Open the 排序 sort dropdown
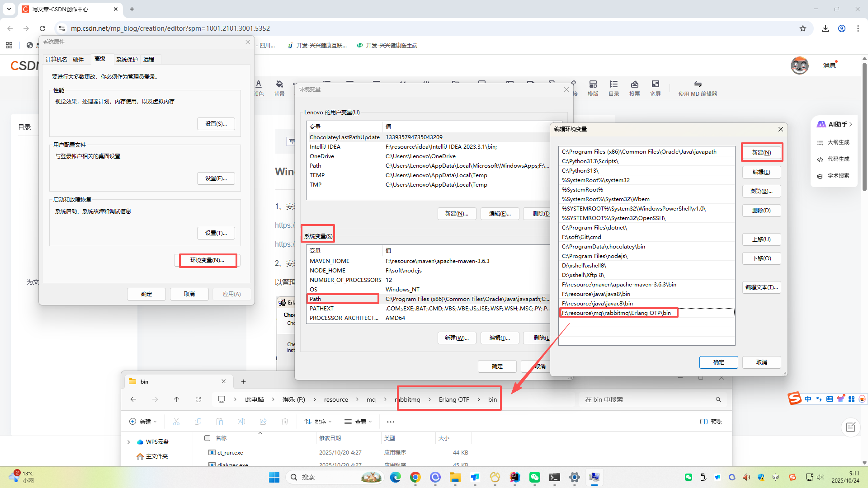The image size is (868, 488). (318, 422)
